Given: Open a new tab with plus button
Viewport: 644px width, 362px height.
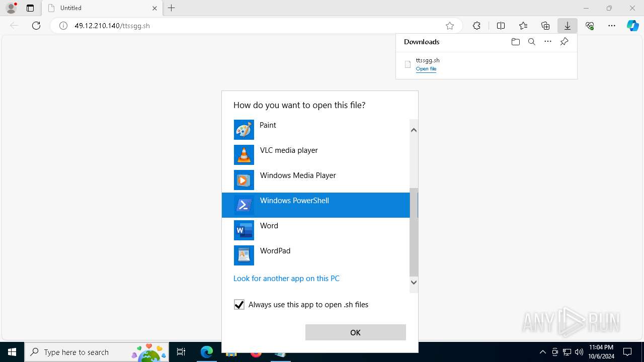Looking at the screenshot, I should tap(171, 8).
